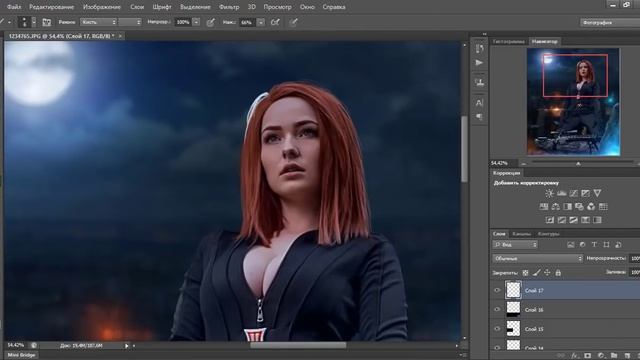The height and width of the screenshot is (360, 640).
Task: Create a new group folder icon
Action: click(x=614, y=356)
